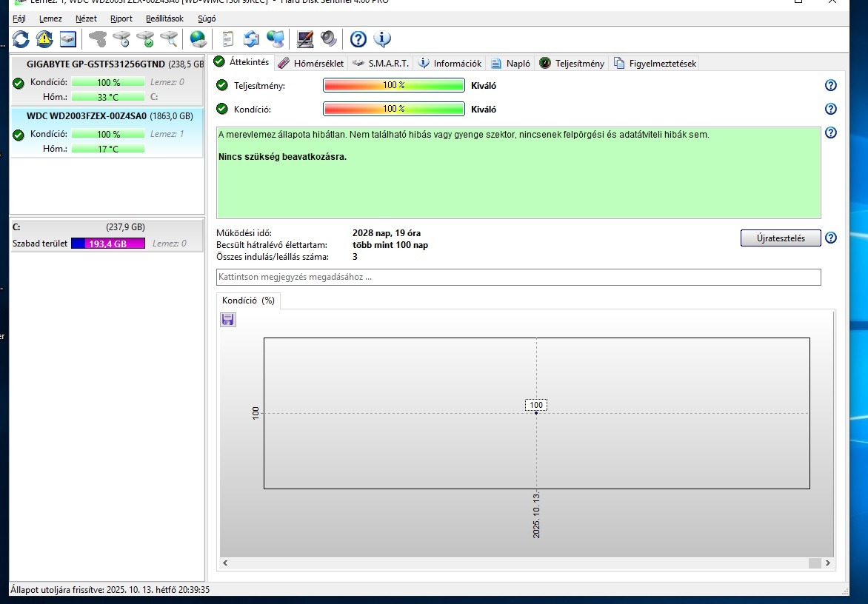Select the WDC WD2003FZEX-00Z4SA0 disk entry
Image resolution: width=868 pixels, height=604 pixels.
coord(107,132)
